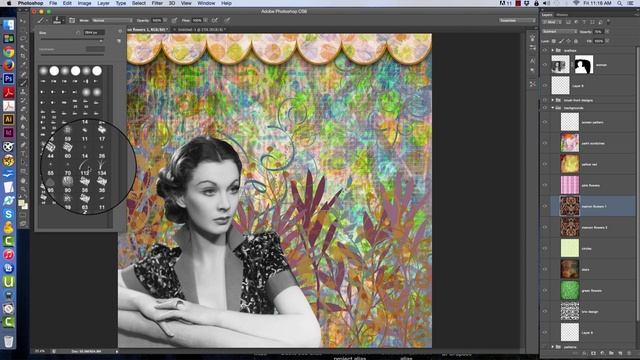Open the brush Mode dropdown

point(112,20)
